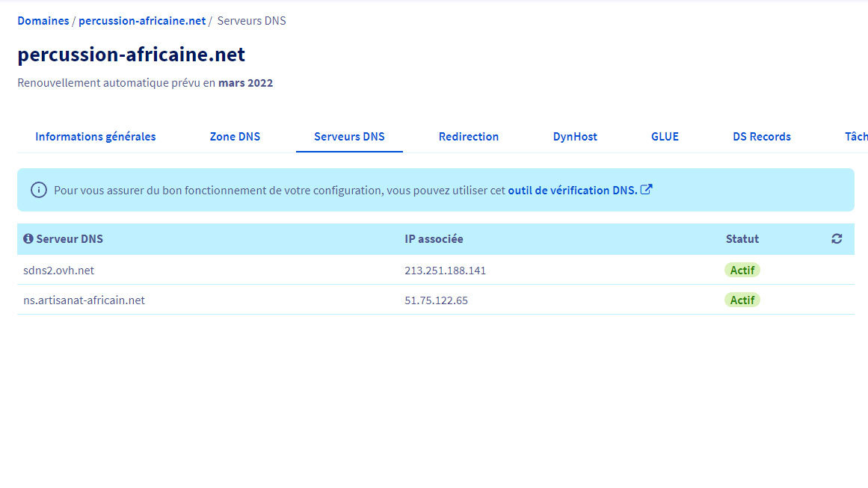Go back to Domaines via the breadcrumb
The width and height of the screenshot is (868, 488).
point(43,21)
